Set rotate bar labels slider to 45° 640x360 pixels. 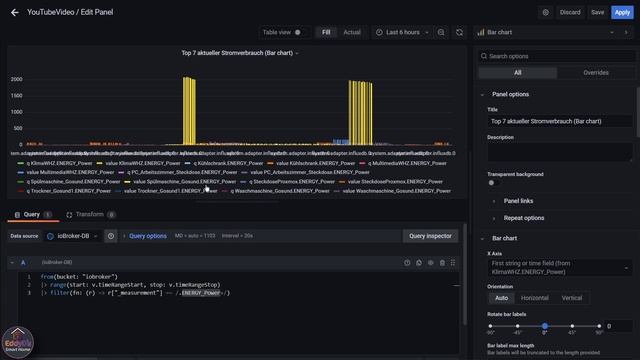[572, 326]
